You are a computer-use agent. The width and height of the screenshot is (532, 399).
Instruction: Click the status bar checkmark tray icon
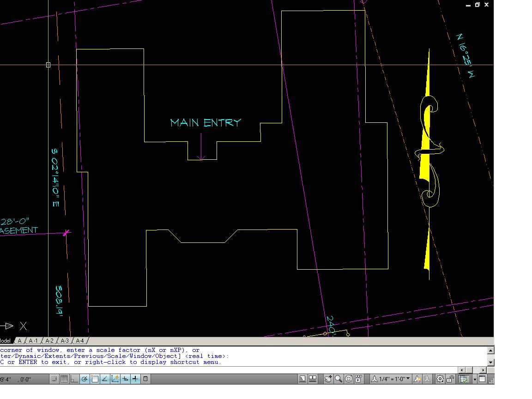pyautogui.click(x=464, y=379)
